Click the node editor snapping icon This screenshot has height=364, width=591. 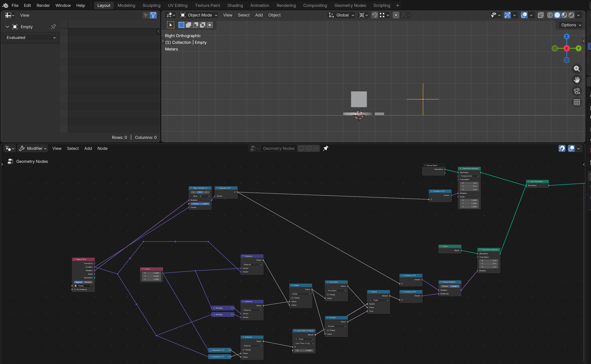[562, 149]
